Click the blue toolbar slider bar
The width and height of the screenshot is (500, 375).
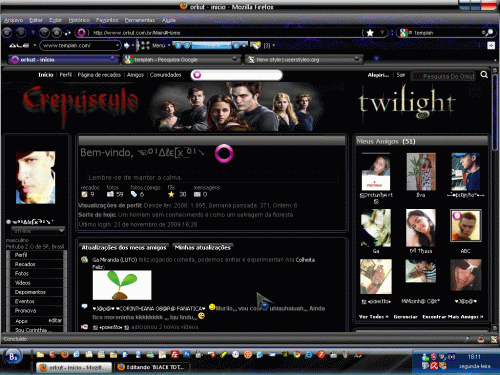pos(211,45)
